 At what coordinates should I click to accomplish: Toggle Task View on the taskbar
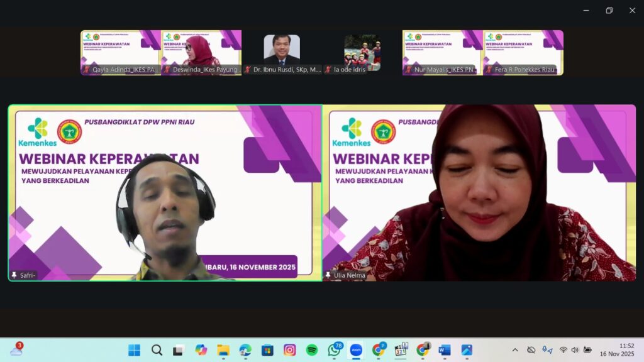point(179,350)
